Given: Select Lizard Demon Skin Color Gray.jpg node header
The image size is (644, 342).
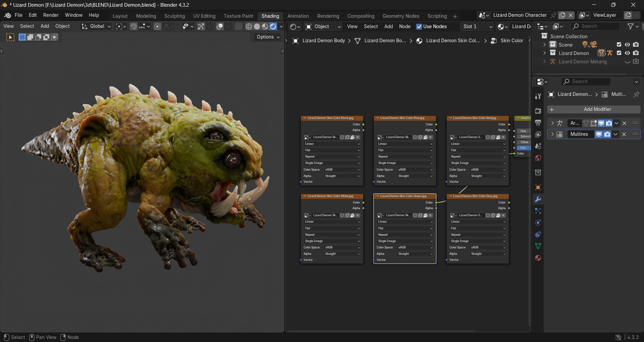Looking at the screenshot, I should [x=478, y=196].
